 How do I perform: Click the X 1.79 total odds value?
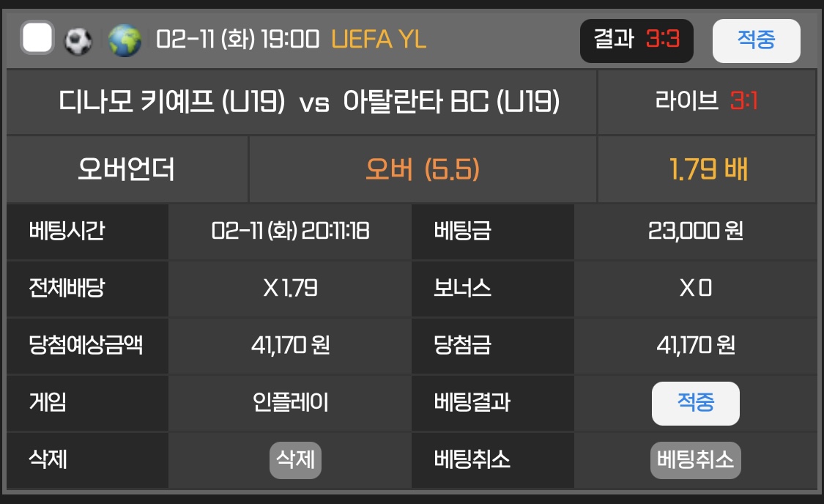(290, 289)
